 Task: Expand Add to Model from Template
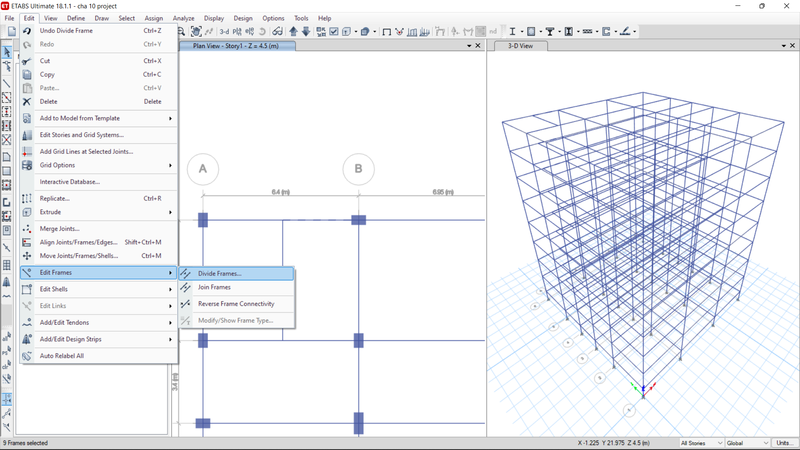click(x=98, y=118)
